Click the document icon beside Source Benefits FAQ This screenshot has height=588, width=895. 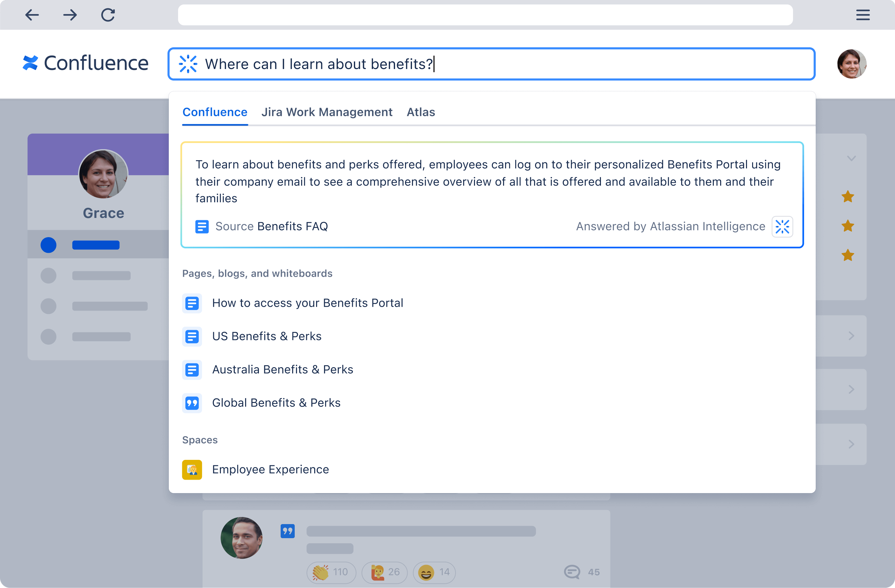(x=202, y=226)
